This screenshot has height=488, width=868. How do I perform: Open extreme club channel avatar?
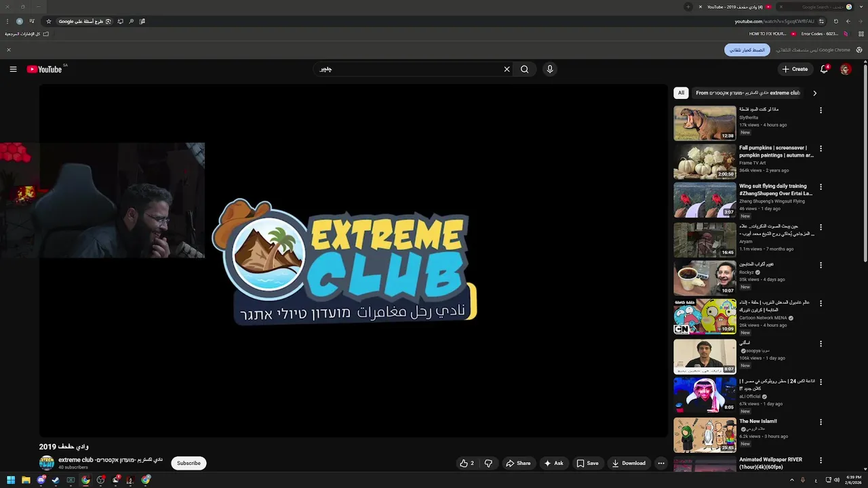pyautogui.click(x=47, y=463)
